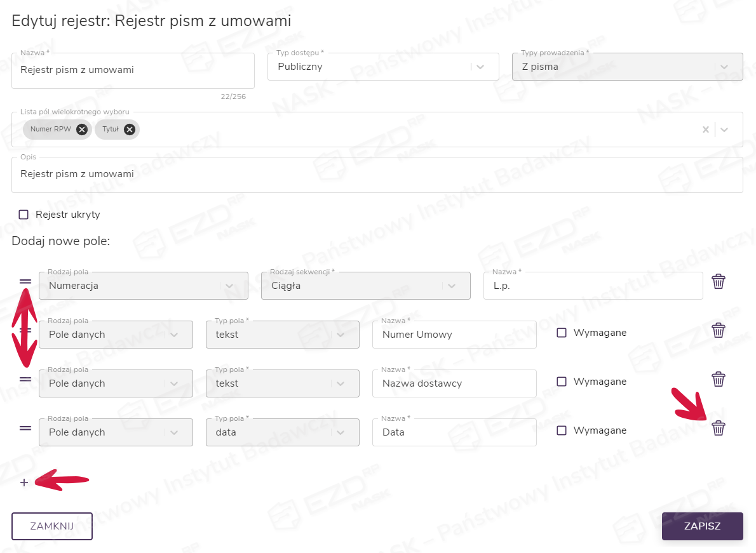The image size is (756, 553).
Task: Toggle Wymagane for Nazwa dostawcy
Action: [x=562, y=382]
